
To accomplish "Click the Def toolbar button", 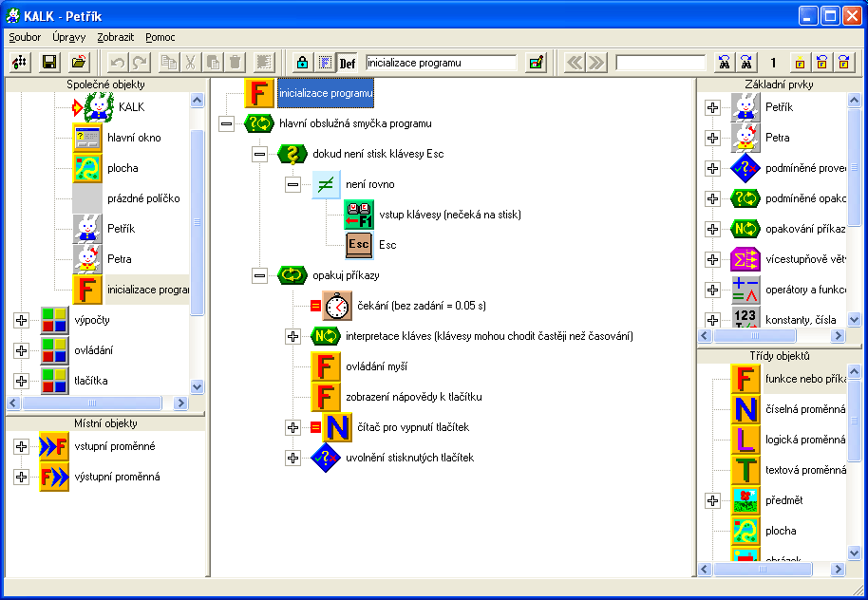I will pos(347,63).
